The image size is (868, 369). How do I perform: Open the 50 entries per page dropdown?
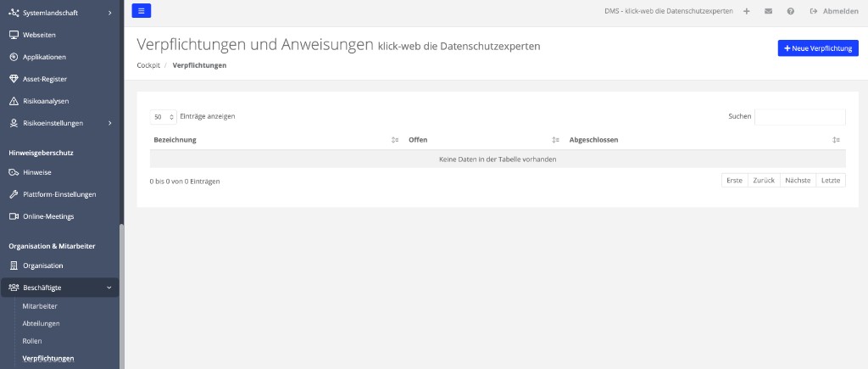click(164, 117)
